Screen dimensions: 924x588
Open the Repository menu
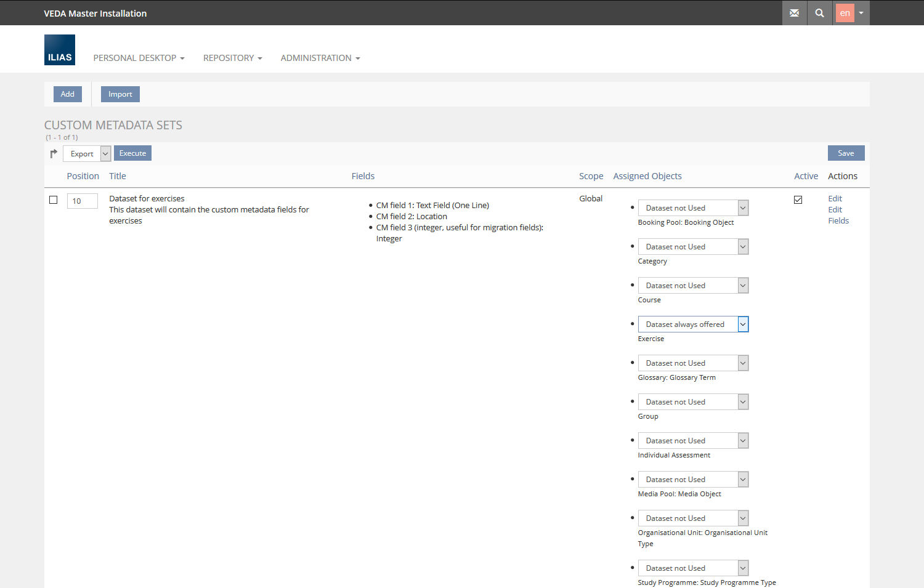click(232, 58)
